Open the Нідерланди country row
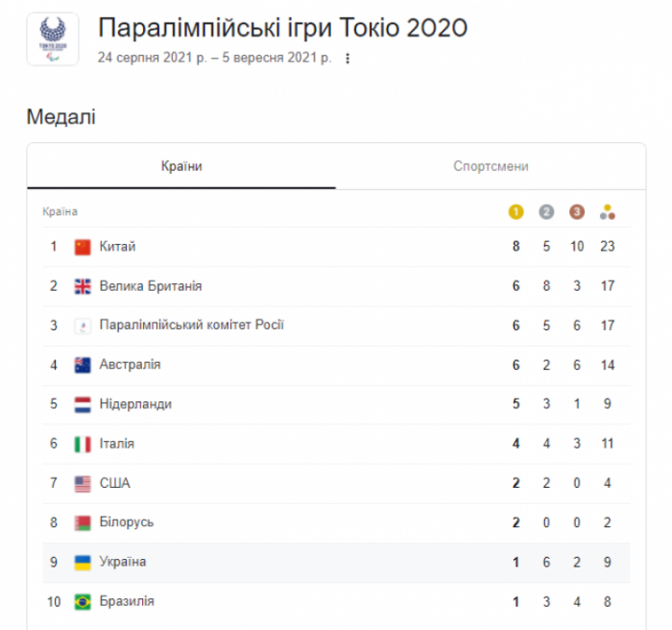This screenshot has width=672, height=630. 336,404
